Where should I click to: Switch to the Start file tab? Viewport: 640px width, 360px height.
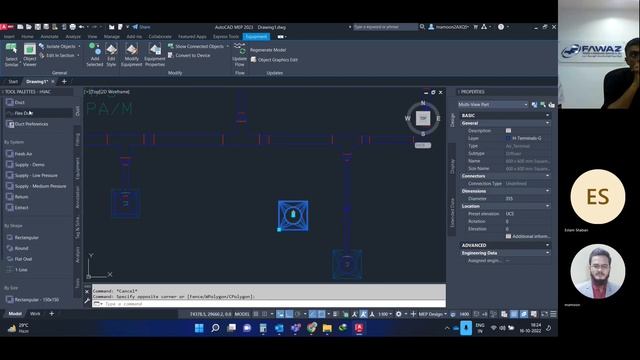[13, 82]
